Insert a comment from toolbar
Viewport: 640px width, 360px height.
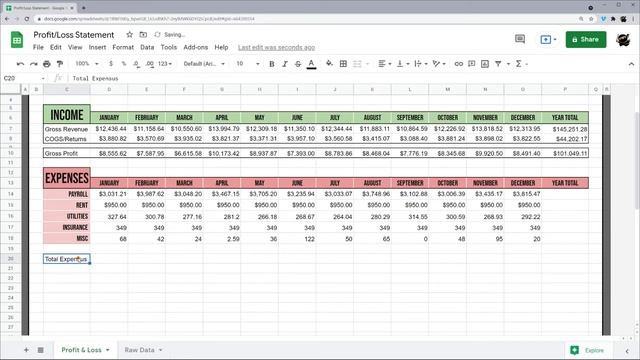coord(471,64)
